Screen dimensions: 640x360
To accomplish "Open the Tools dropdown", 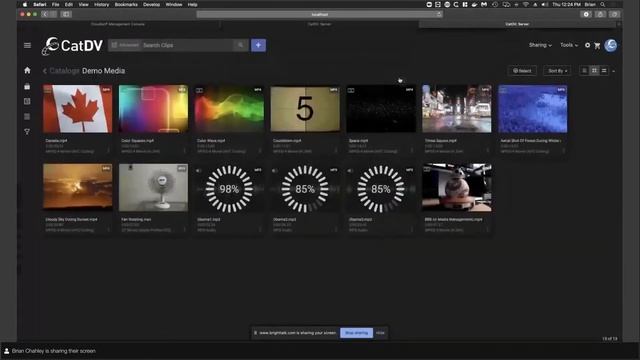I will point(569,45).
